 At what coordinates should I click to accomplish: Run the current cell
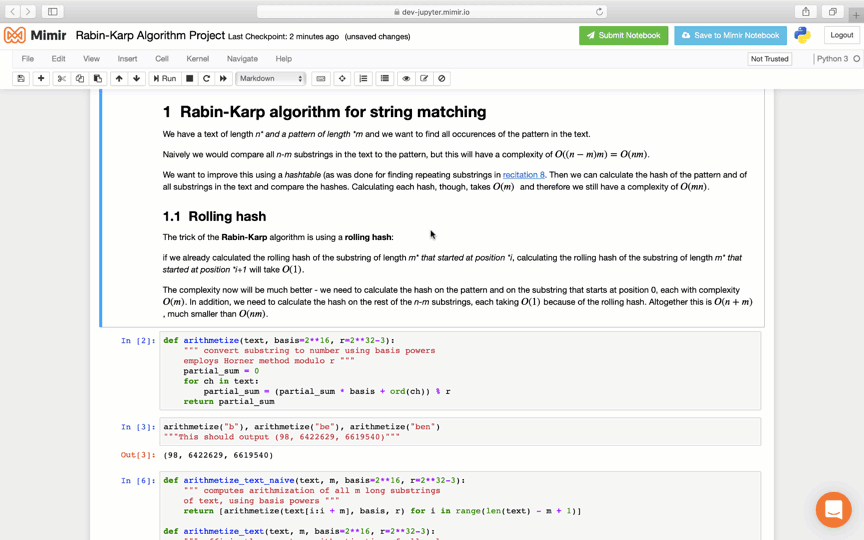(x=165, y=78)
